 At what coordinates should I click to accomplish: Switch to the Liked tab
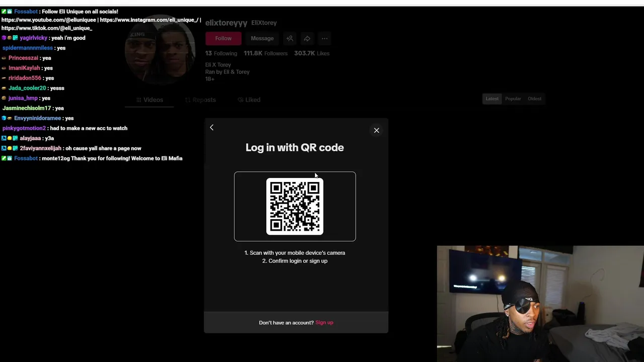point(249,100)
